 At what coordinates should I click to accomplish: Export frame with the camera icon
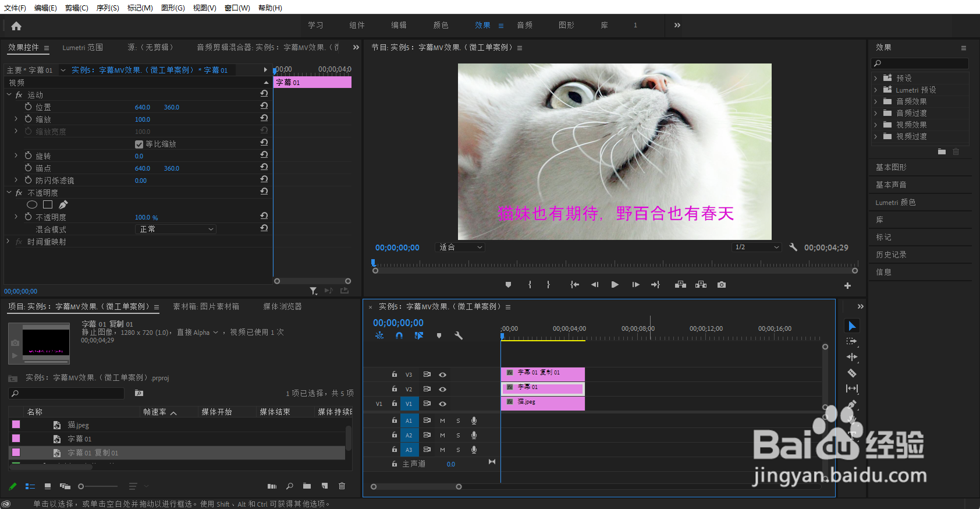722,285
